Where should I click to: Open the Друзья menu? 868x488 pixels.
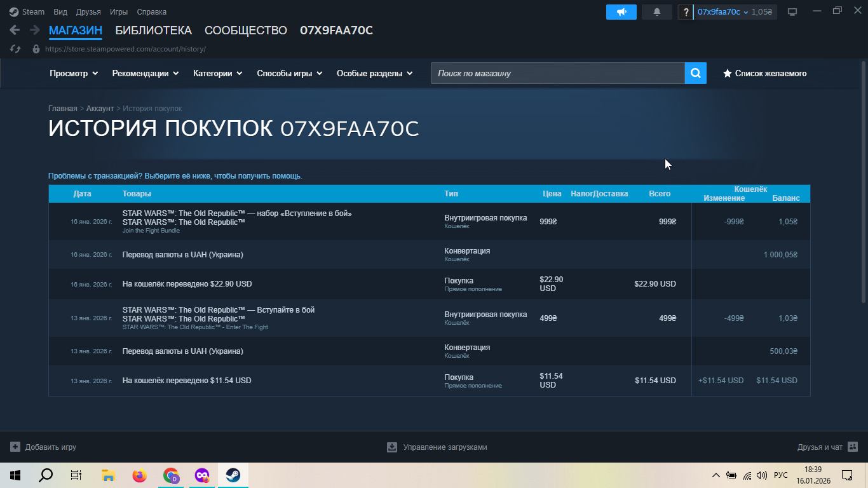click(88, 12)
